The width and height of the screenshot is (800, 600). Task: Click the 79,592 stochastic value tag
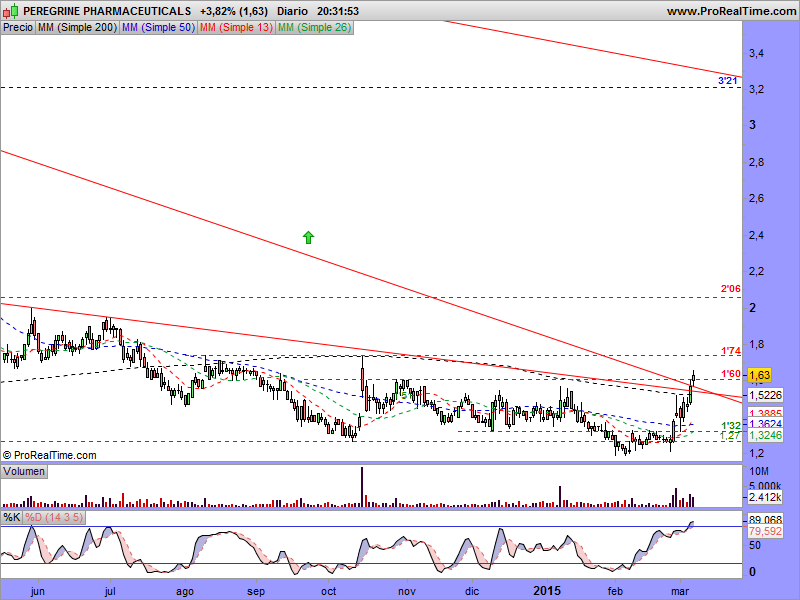(x=765, y=531)
